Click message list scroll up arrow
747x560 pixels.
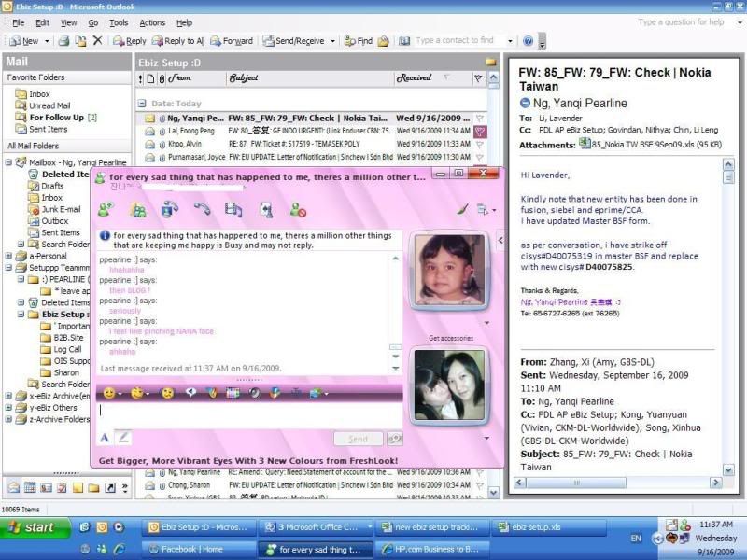(494, 77)
